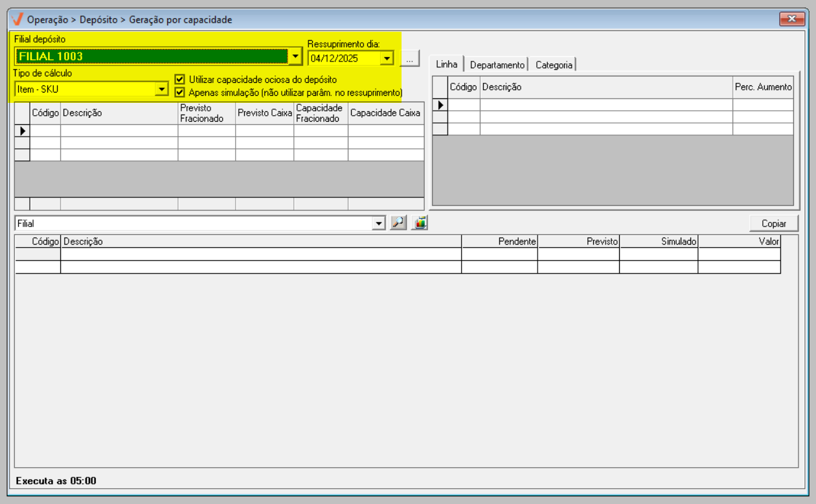Switch to the Departamento tab

(497, 65)
